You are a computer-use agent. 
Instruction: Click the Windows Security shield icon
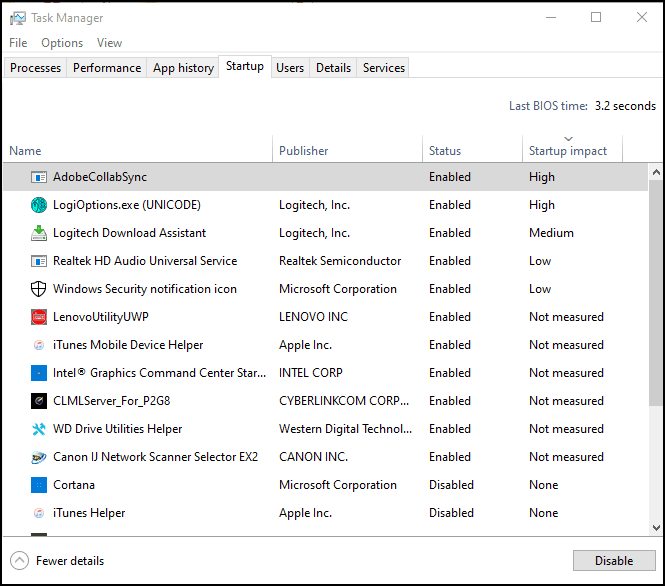[x=39, y=289]
